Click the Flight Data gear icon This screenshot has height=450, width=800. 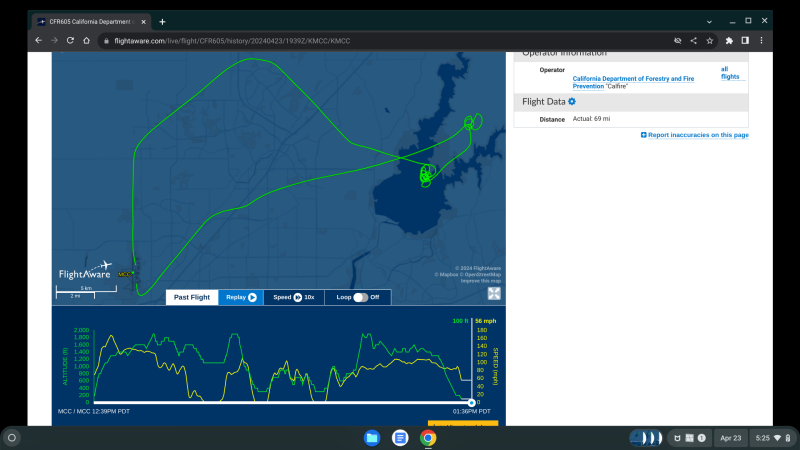click(572, 101)
